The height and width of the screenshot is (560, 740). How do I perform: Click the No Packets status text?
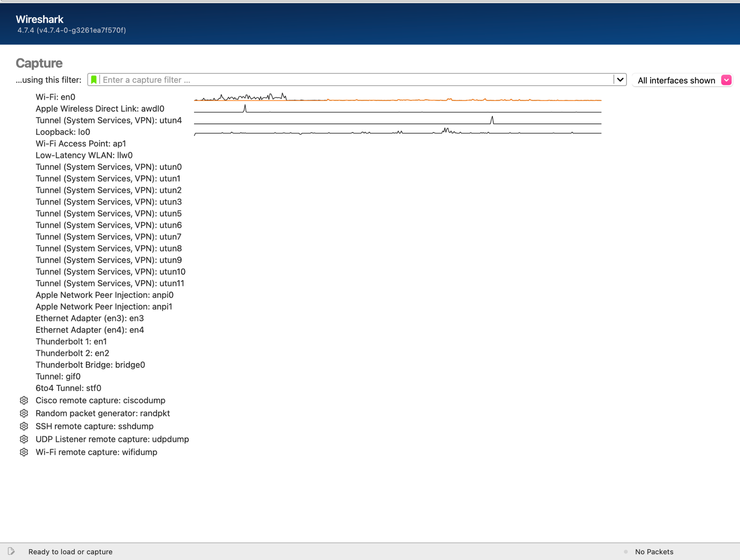point(654,552)
